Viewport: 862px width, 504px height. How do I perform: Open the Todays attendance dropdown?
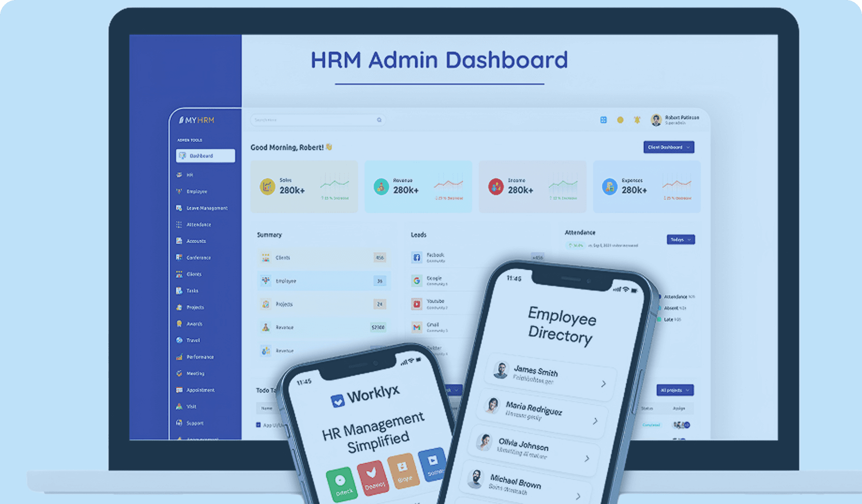[681, 239]
